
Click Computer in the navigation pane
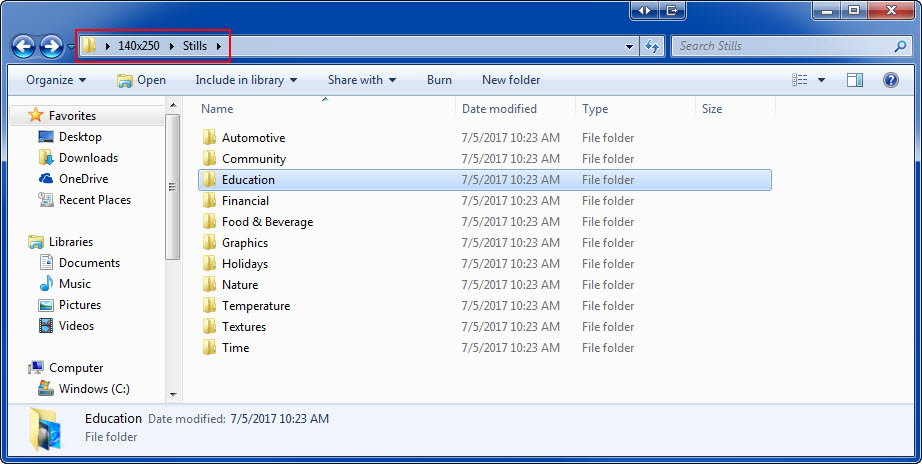[76, 368]
